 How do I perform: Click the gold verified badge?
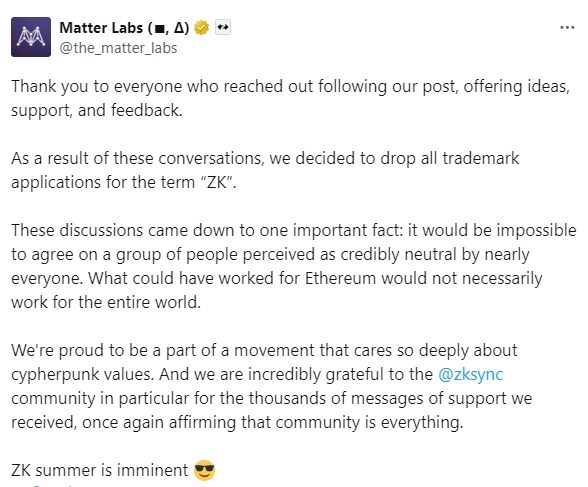[201, 28]
